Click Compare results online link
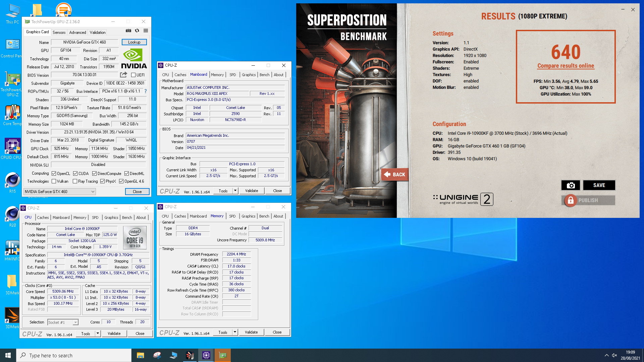Image resolution: width=644 pixels, height=362 pixels. point(566,66)
